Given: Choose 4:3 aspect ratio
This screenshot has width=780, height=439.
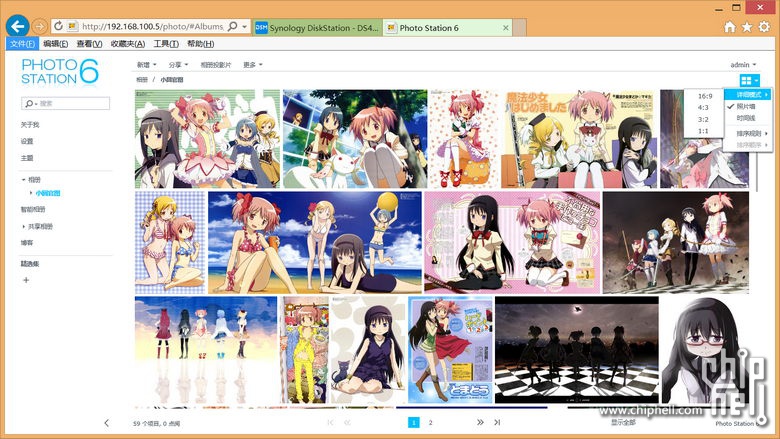Looking at the screenshot, I should tap(704, 107).
